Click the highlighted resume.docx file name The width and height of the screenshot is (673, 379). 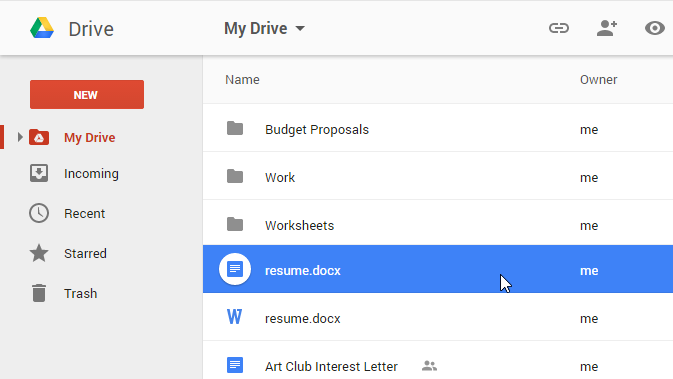click(303, 271)
